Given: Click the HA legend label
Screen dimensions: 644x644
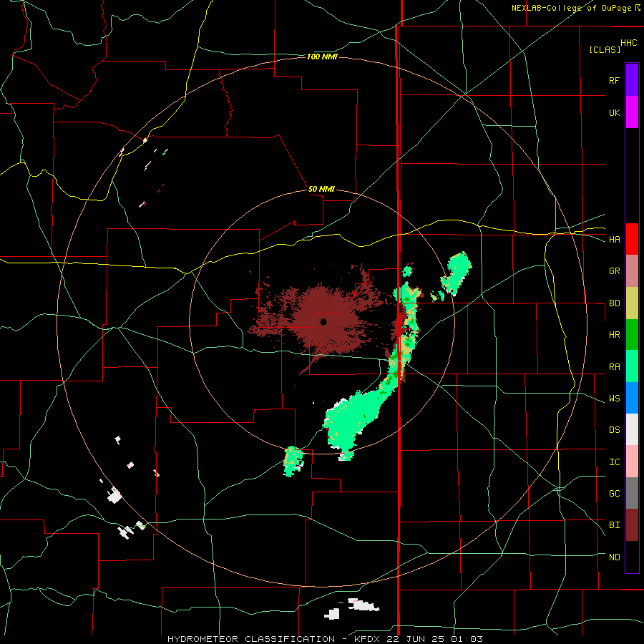Looking at the screenshot, I should (x=614, y=239).
